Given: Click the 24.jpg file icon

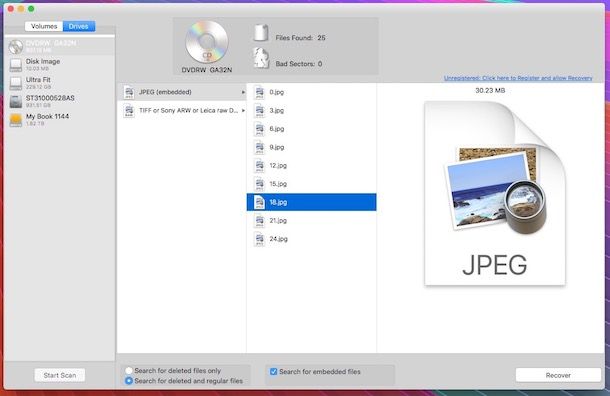Looking at the screenshot, I should [259, 239].
